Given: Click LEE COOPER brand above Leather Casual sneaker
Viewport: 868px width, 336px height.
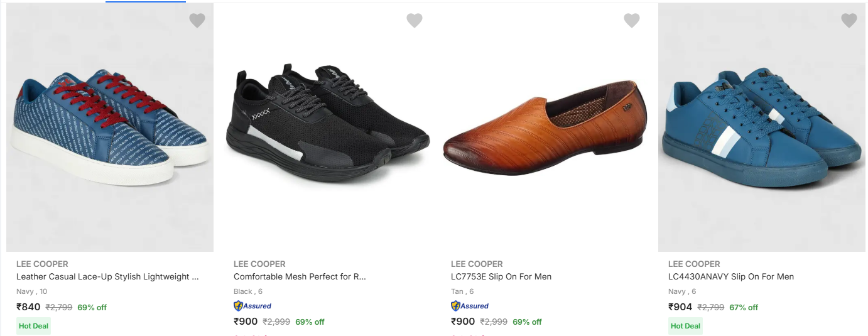Looking at the screenshot, I should [x=42, y=264].
